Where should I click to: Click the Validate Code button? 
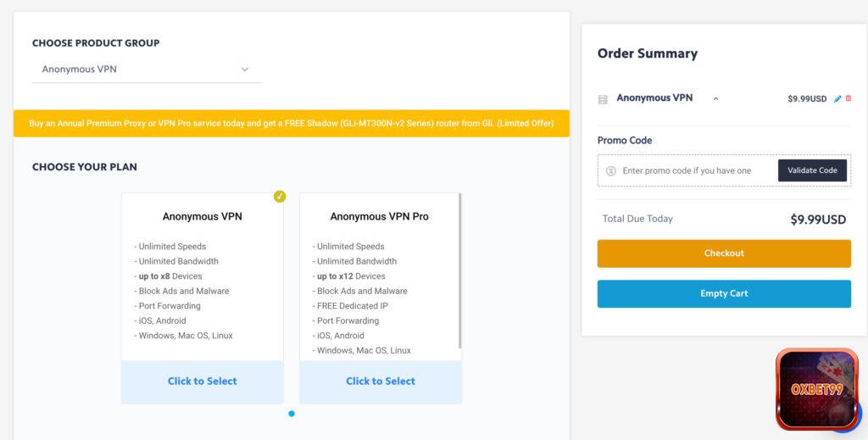coord(812,170)
